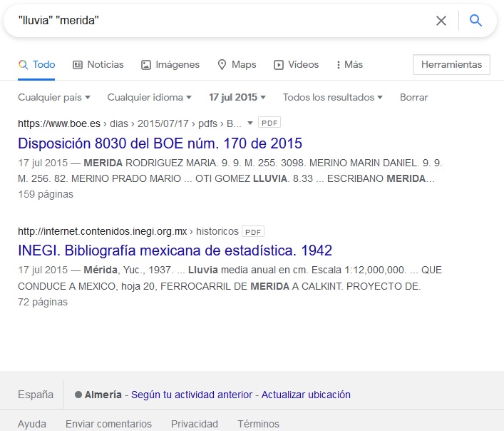The height and width of the screenshot is (431, 504).
Task: Open the Todos los resultados dropdown
Action: (x=333, y=97)
